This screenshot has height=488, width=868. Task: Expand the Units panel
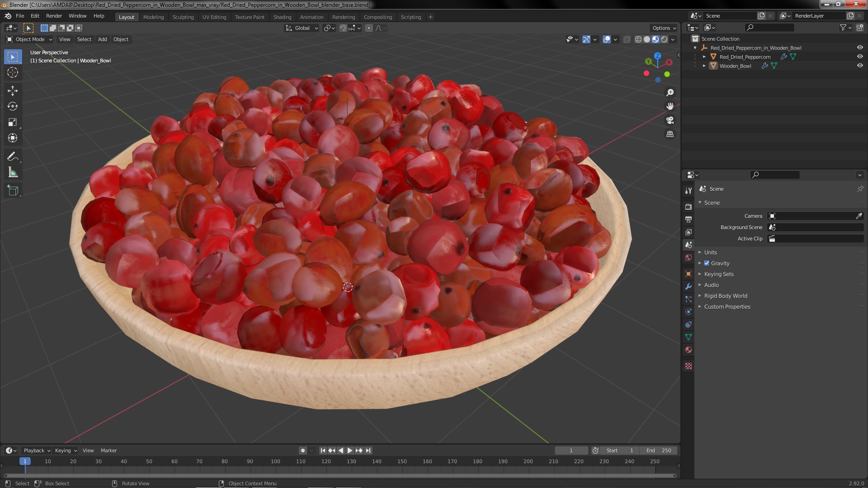click(710, 253)
